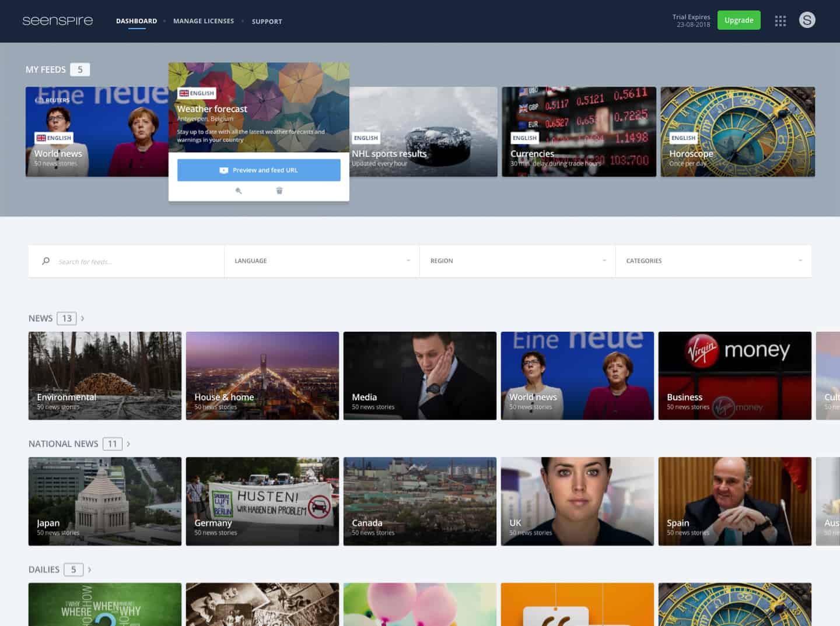Expand the Language dropdown
Screen dimensions: 840x626
click(x=322, y=261)
